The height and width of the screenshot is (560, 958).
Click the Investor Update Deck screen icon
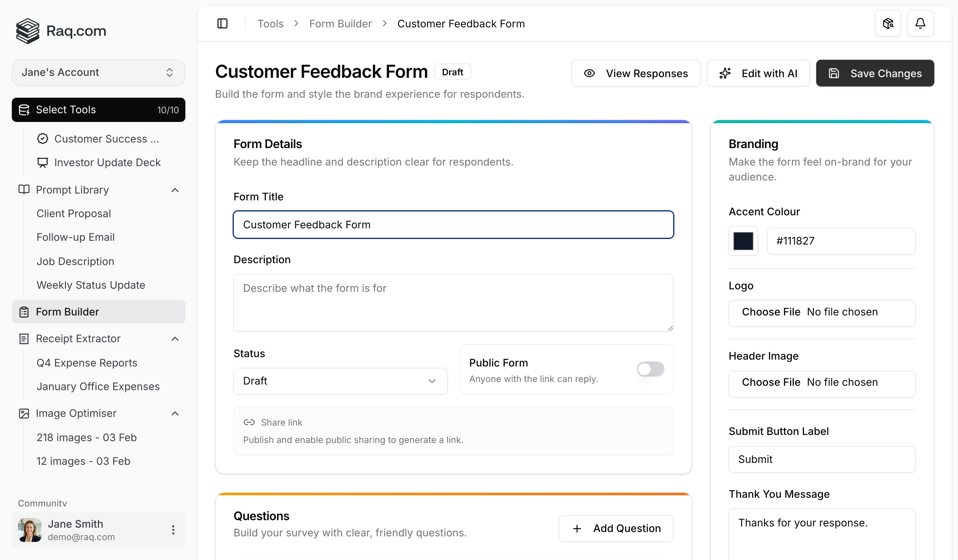(x=42, y=162)
